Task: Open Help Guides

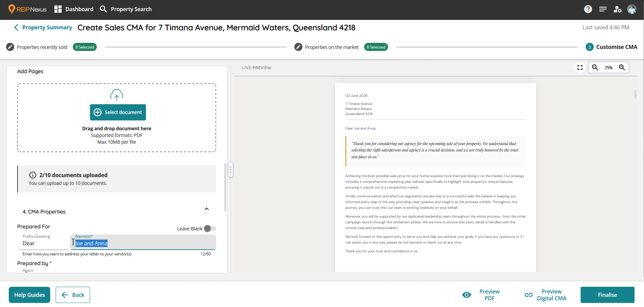Action: tap(29, 295)
